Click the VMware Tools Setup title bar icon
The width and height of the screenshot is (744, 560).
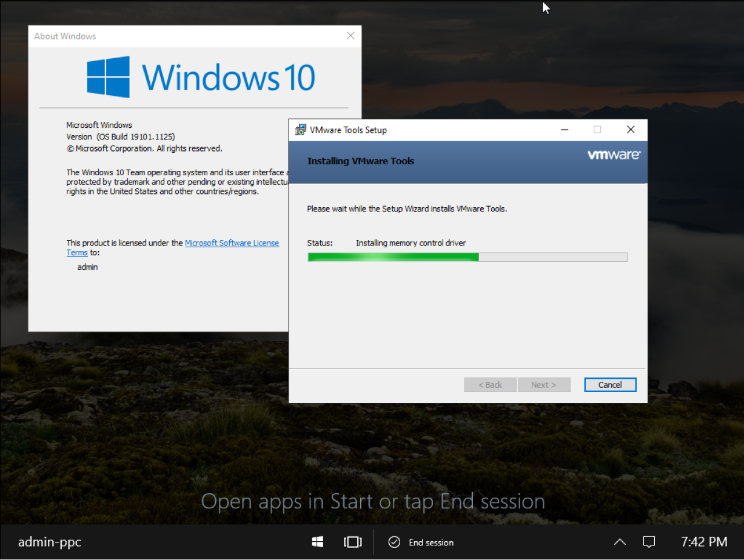click(x=300, y=130)
